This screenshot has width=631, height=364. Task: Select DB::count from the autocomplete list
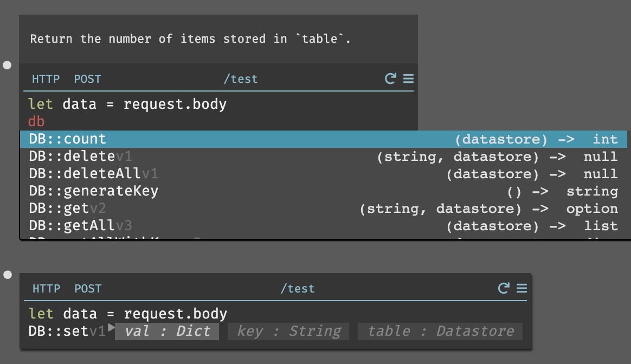[68, 139]
